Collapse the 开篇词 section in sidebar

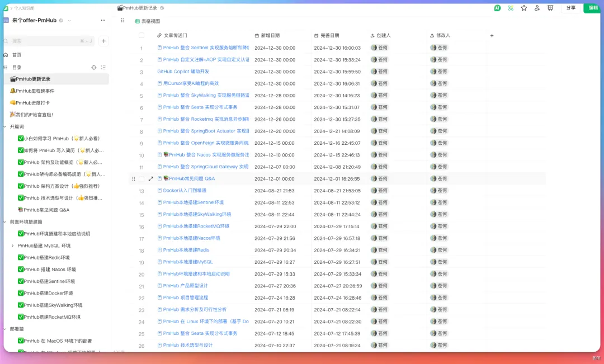(6, 126)
